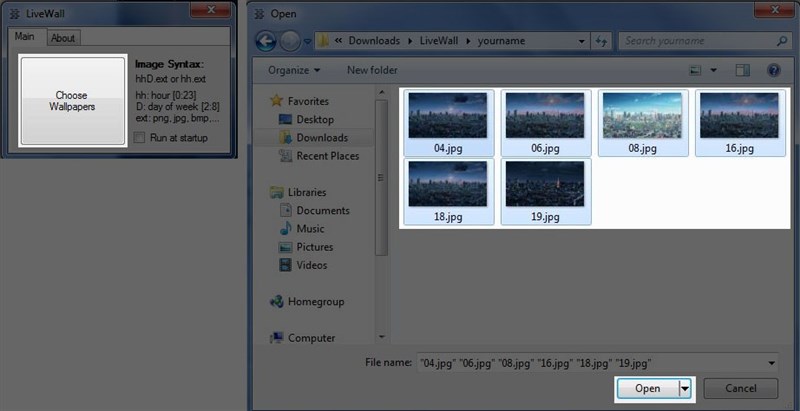
Task: Enable the Run at startup checkbox
Action: tap(139, 138)
